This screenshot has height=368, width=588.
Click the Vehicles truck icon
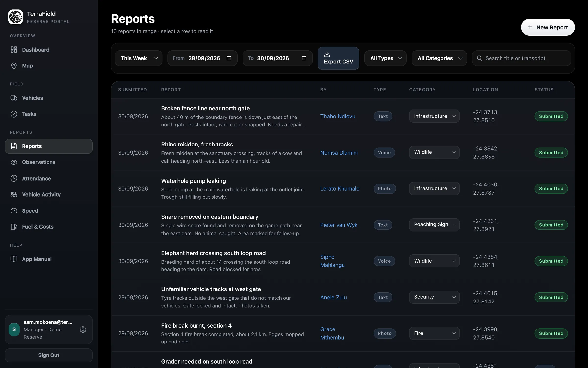[14, 98]
